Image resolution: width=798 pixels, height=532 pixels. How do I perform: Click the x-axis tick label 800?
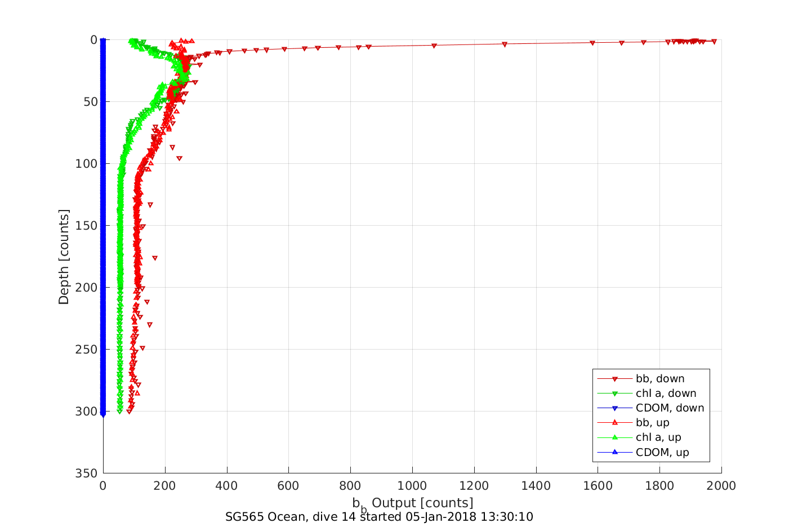(x=350, y=486)
